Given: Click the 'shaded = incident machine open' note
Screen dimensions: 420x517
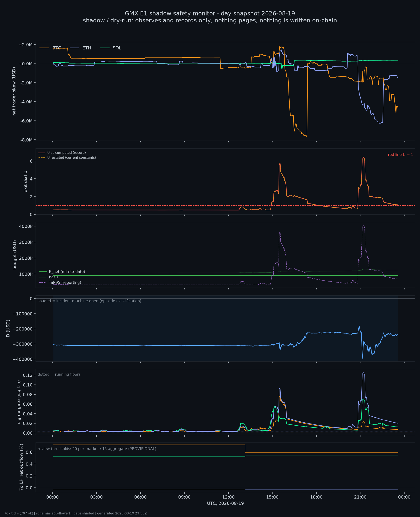Looking at the screenshot, I should (90, 301).
